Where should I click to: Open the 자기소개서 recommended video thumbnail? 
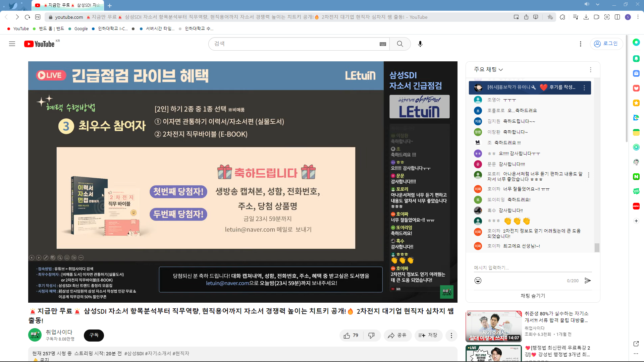point(493,326)
